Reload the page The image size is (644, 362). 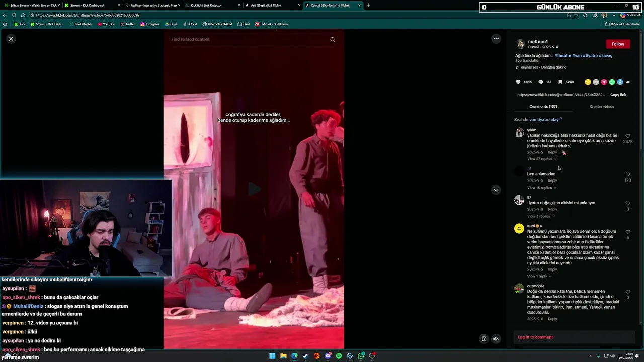tap(14, 15)
